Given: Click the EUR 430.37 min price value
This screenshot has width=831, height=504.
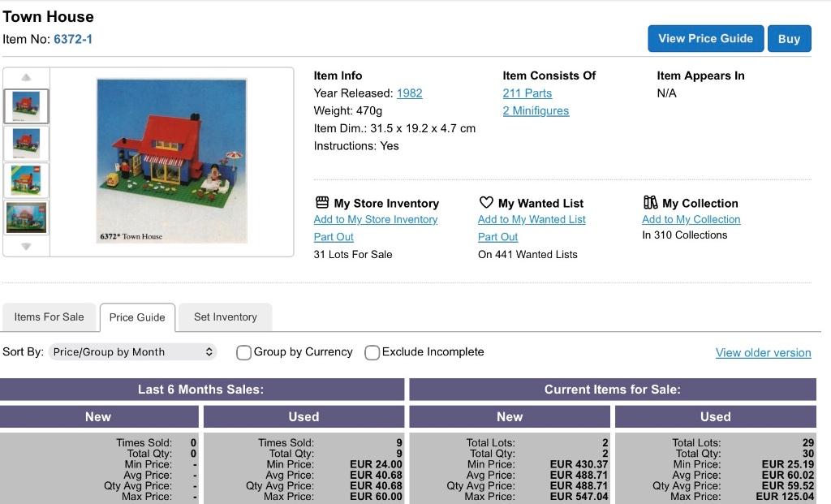Looking at the screenshot, I should [x=579, y=464].
